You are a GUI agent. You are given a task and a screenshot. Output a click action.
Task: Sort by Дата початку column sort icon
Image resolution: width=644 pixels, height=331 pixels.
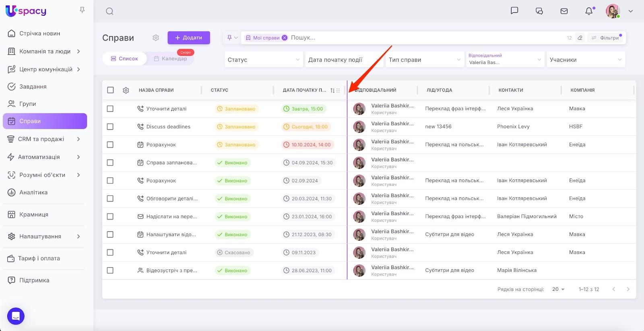click(332, 90)
